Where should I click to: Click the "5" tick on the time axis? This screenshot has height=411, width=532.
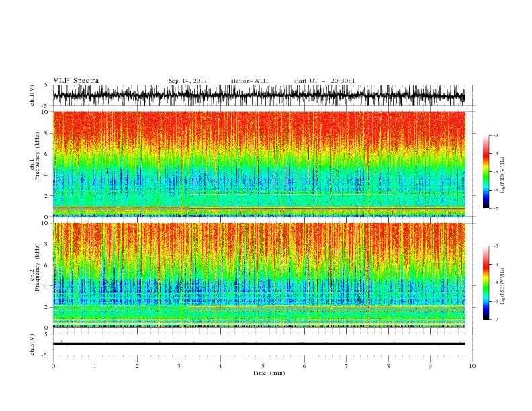[263, 366]
